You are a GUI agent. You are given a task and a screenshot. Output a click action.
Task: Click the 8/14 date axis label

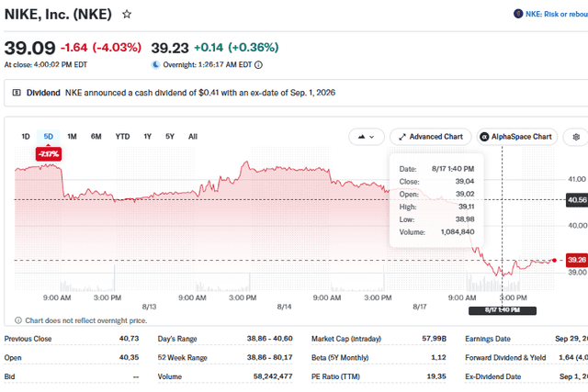(x=284, y=307)
